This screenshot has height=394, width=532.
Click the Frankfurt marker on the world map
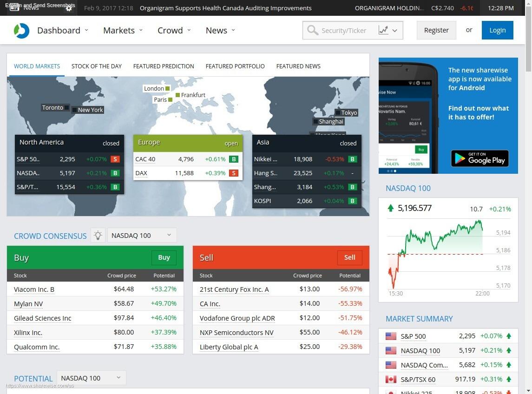click(x=177, y=95)
